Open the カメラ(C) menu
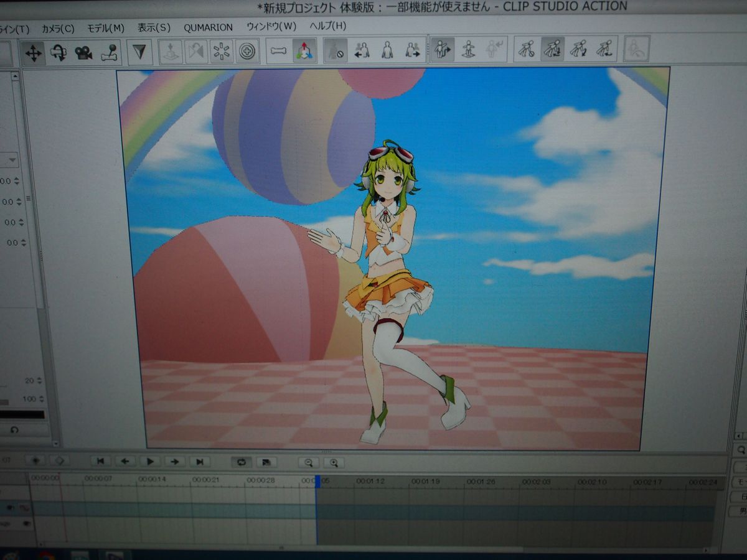 (x=58, y=29)
